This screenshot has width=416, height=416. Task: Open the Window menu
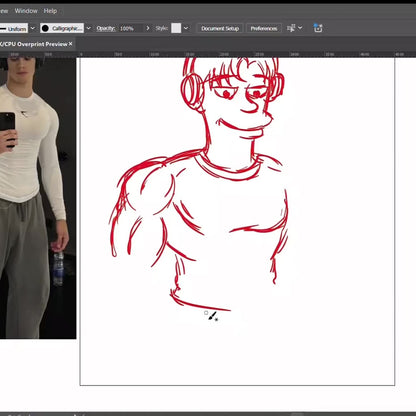point(26,11)
